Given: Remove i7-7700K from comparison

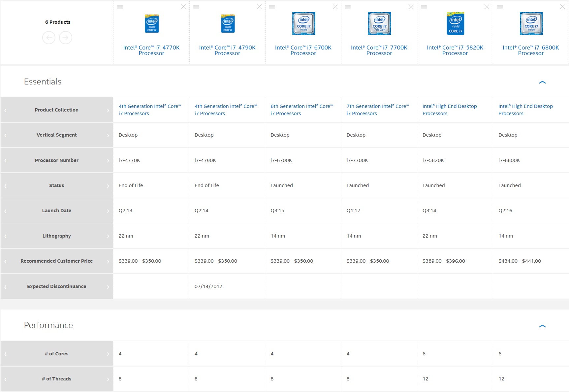Looking at the screenshot, I should pos(411,7).
